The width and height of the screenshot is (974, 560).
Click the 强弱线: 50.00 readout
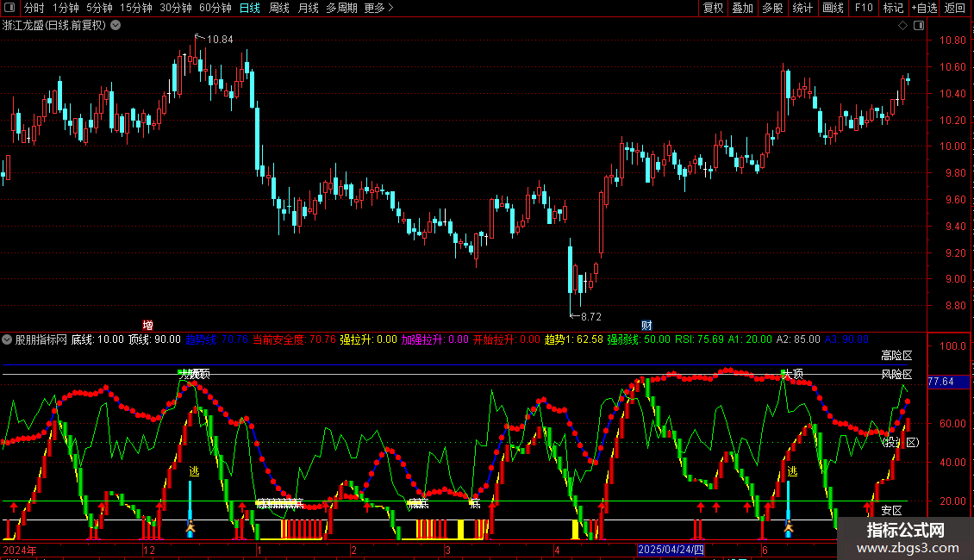coord(639,339)
